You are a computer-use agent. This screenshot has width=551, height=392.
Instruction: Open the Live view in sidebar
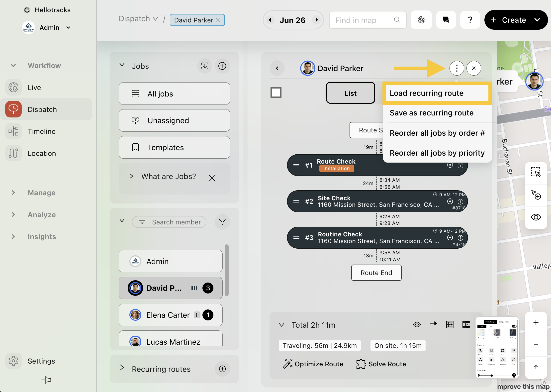pyautogui.click(x=46, y=88)
